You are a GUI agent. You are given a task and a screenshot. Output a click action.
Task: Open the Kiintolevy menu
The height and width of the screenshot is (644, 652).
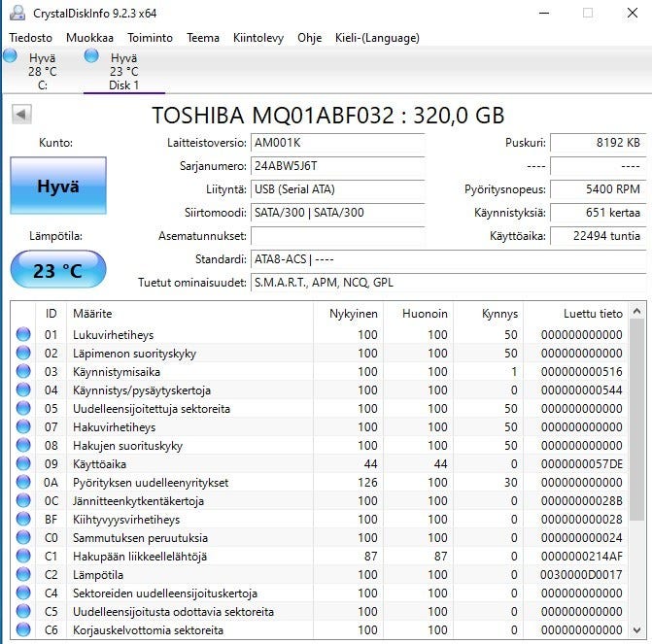point(257,38)
